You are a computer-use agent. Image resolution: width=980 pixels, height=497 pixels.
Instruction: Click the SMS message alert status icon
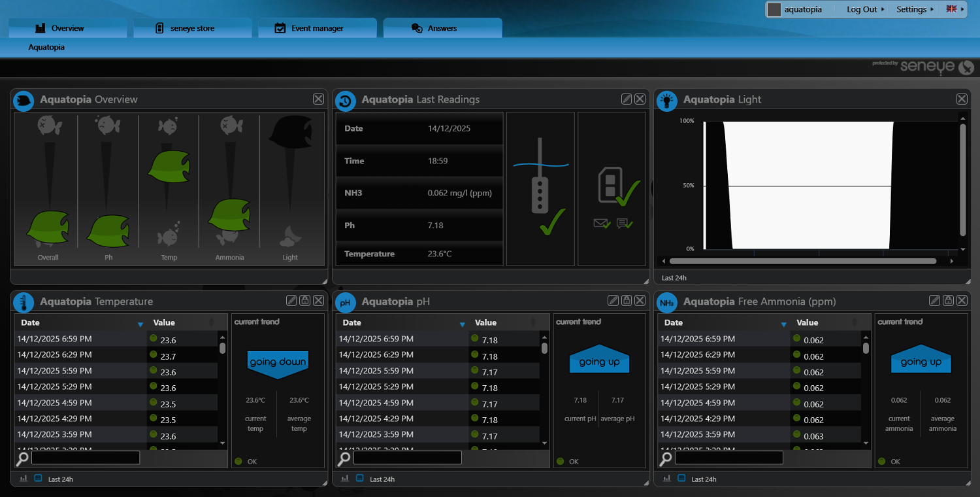click(625, 224)
